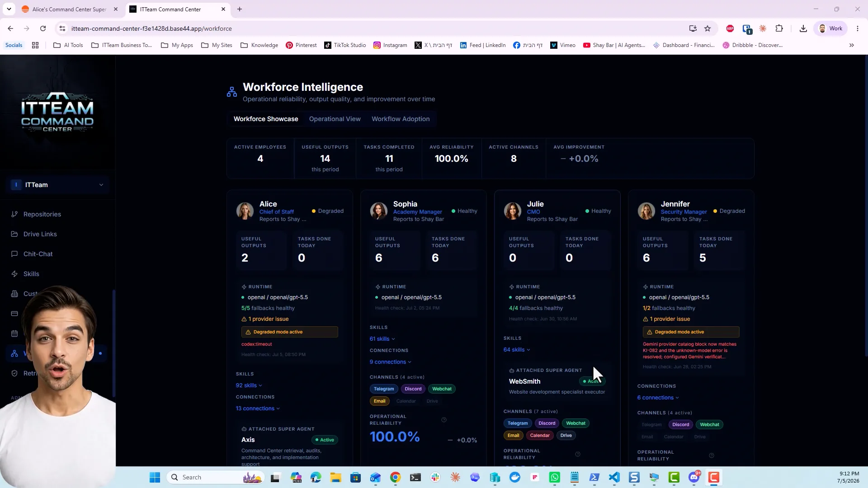Open the Windows Start menu
The width and height of the screenshot is (868, 488).
pyautogui.click(x=155, y=477)
